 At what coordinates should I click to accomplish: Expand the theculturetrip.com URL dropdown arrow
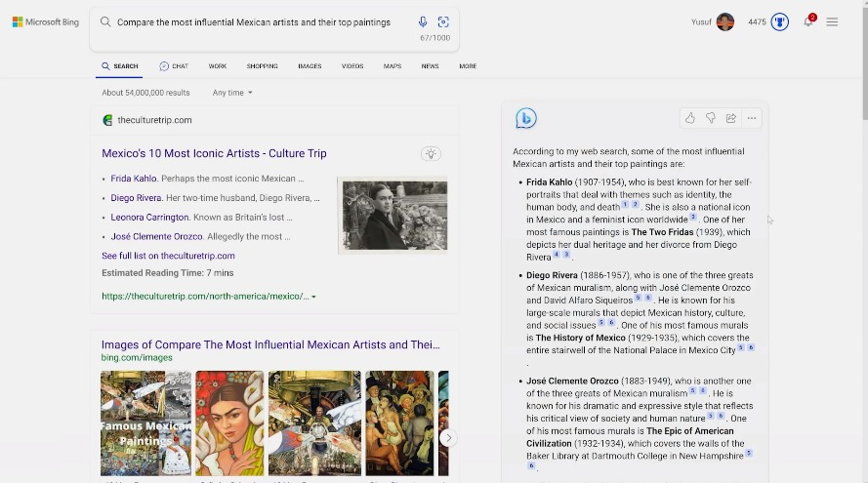click(x=313, y=297)
